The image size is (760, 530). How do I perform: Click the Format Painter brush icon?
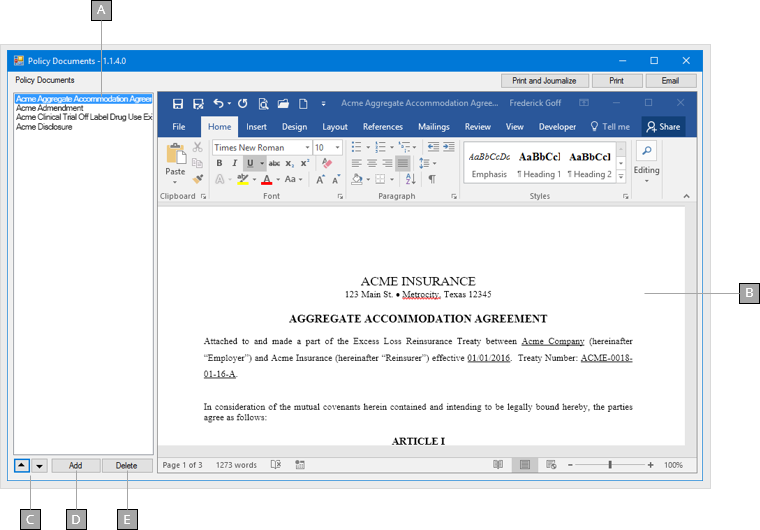point(198,179)
